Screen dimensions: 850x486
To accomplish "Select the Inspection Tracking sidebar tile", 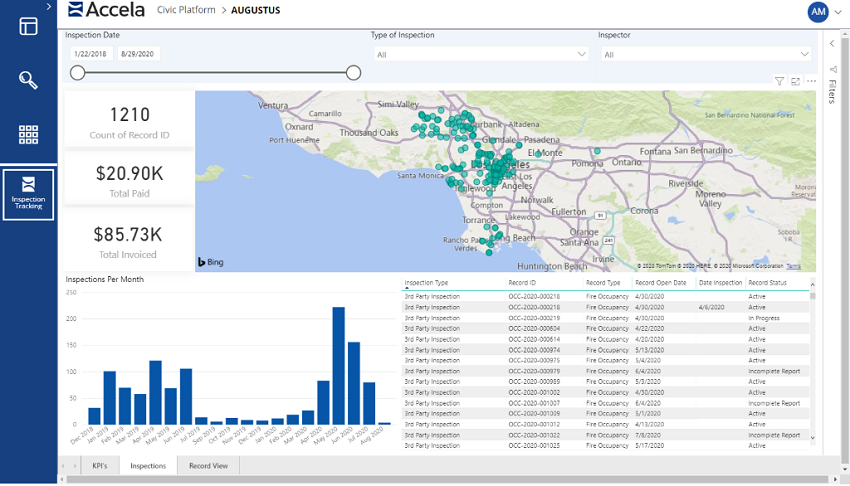I will pos(28,194).
